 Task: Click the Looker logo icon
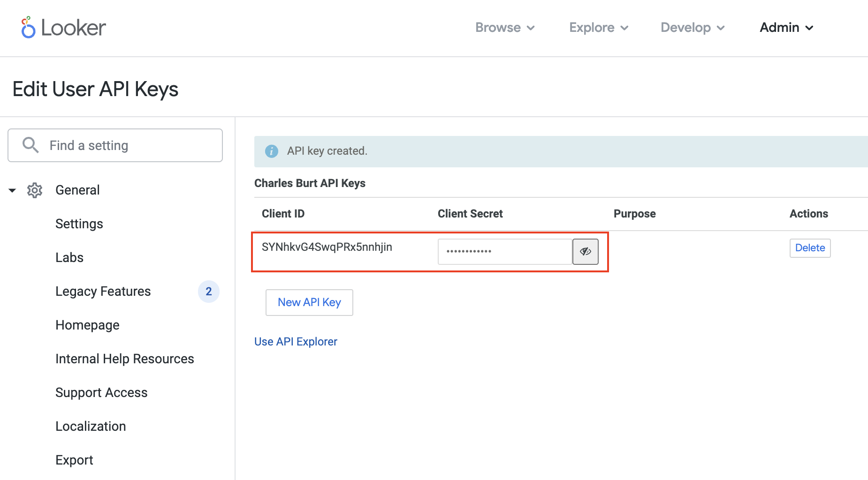(28, 28)
